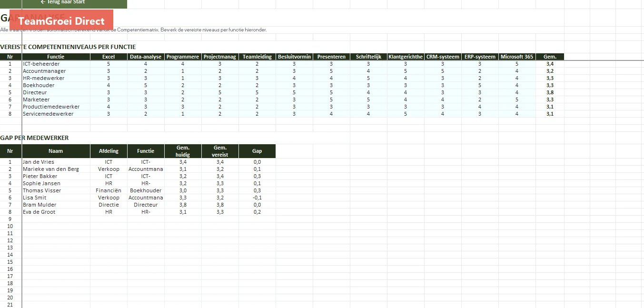Select the Servicemedewerker function cell
Image resolution: width=644 pixels, height=308 pixels.
[56, 114]
